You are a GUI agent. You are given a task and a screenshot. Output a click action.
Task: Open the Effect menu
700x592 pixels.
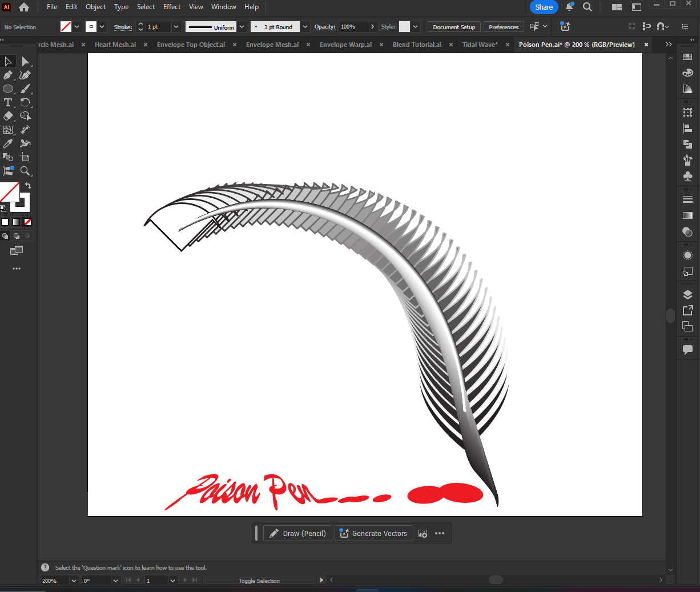pyautogui.click(x=172, y=6)
